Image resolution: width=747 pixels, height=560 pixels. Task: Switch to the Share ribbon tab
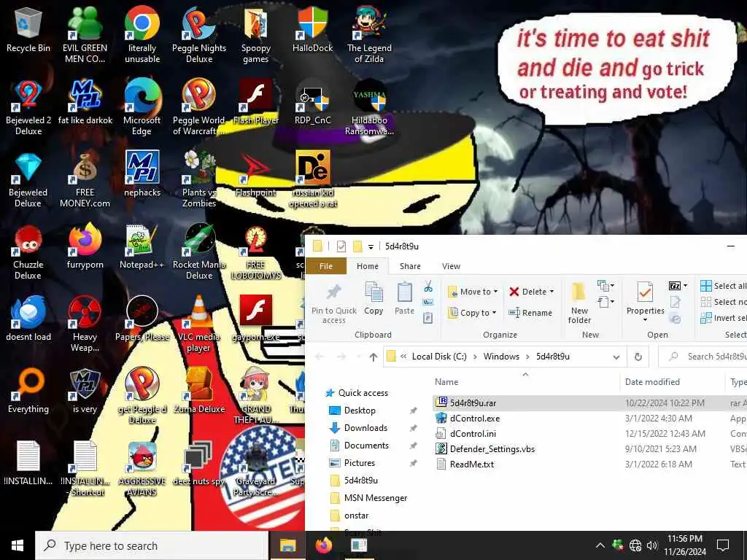click(410, 266)
